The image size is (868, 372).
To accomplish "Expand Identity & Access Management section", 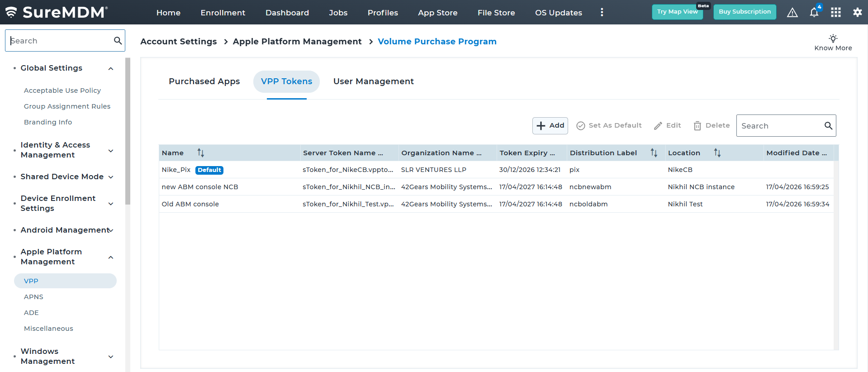I will [x=111, y=150].
